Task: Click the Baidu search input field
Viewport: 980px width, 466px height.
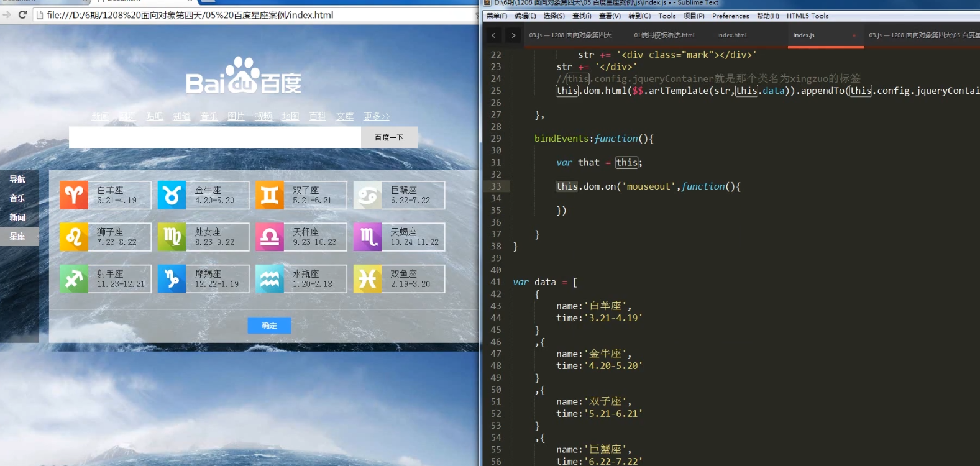Action: pyautogui.click(x=215, y=137)
